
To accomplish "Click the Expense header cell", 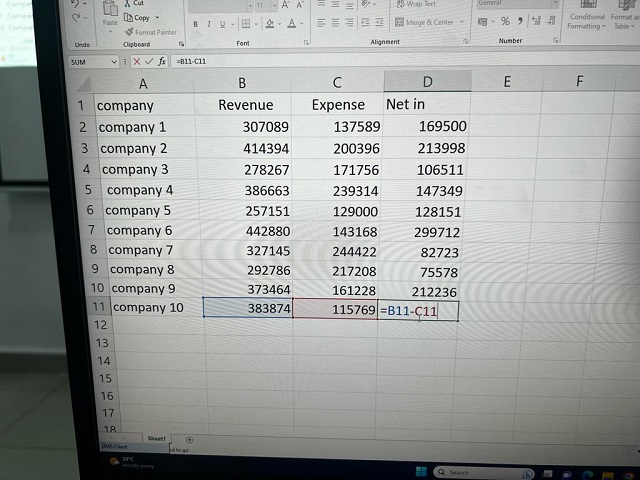I will pyautogui.click(x=338, y=105).
